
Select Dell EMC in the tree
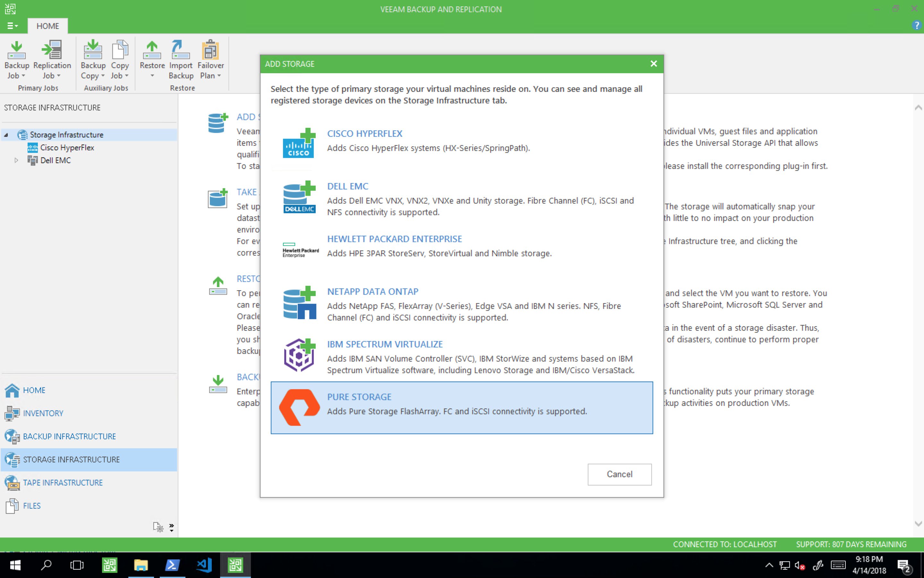tap(56, 160)
